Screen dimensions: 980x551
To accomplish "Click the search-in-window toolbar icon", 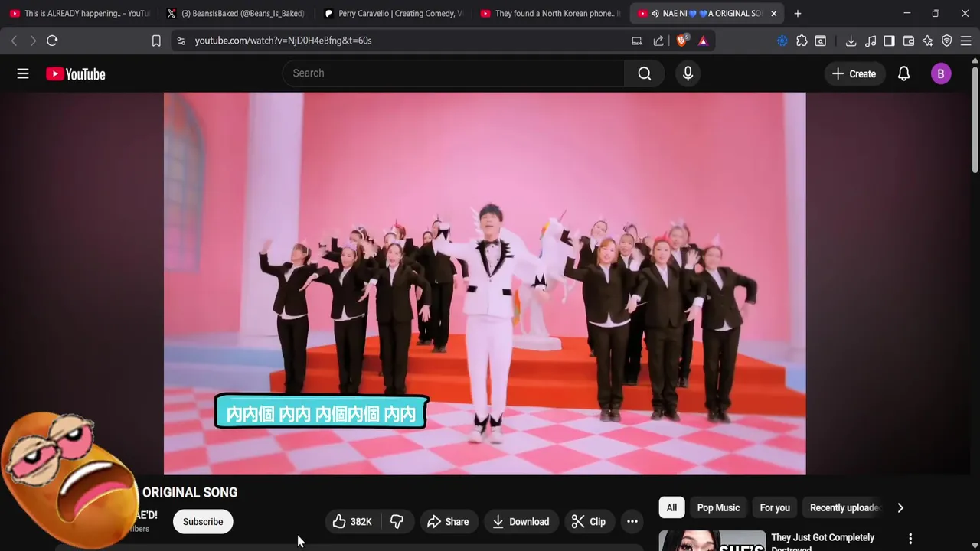I will [x=821, y=41].
